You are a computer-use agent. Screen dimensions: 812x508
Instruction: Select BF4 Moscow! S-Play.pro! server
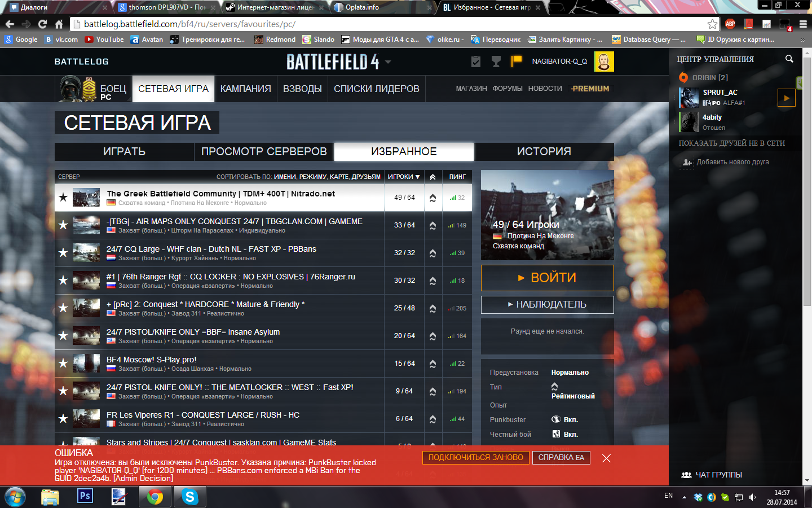[263, 364]
